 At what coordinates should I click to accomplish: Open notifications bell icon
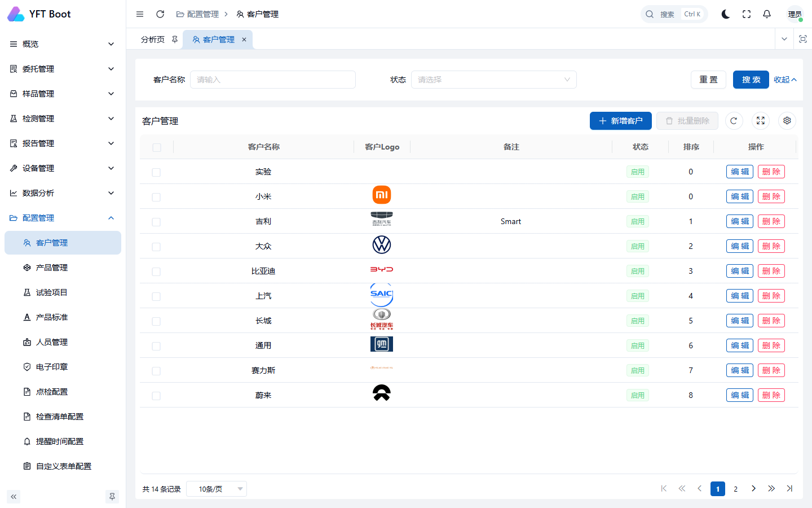click(767, 14)
